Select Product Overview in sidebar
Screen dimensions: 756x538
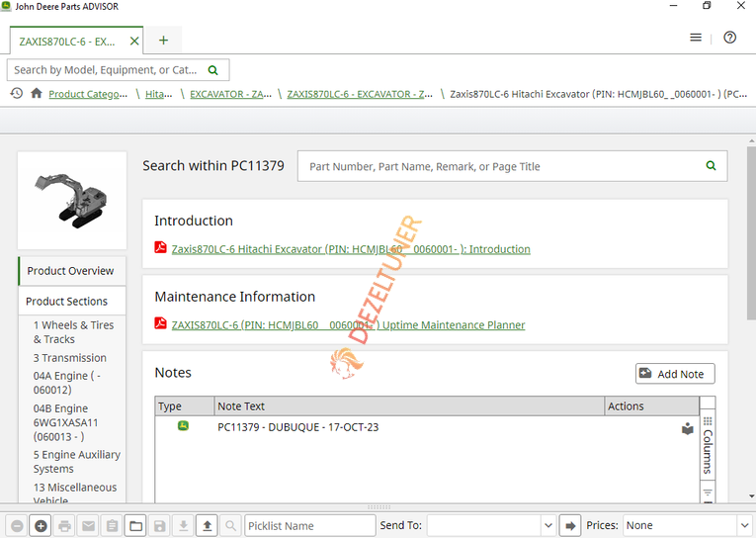(70, 271)
